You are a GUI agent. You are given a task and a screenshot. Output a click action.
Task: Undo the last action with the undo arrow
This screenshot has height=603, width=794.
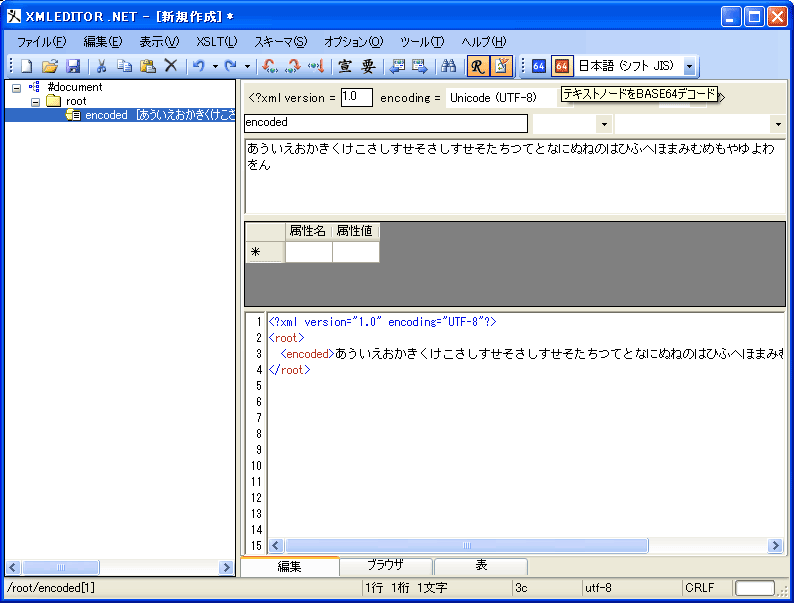click(199, 66)
